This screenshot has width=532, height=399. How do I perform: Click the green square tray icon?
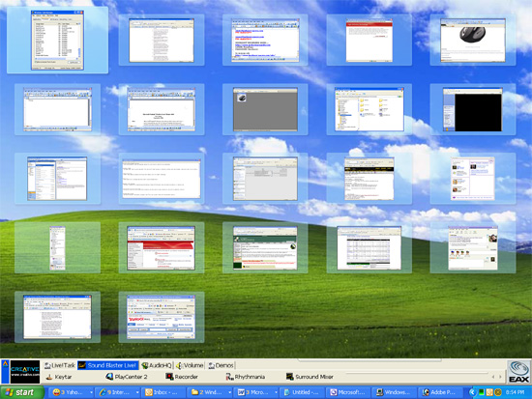click(481, 392)
